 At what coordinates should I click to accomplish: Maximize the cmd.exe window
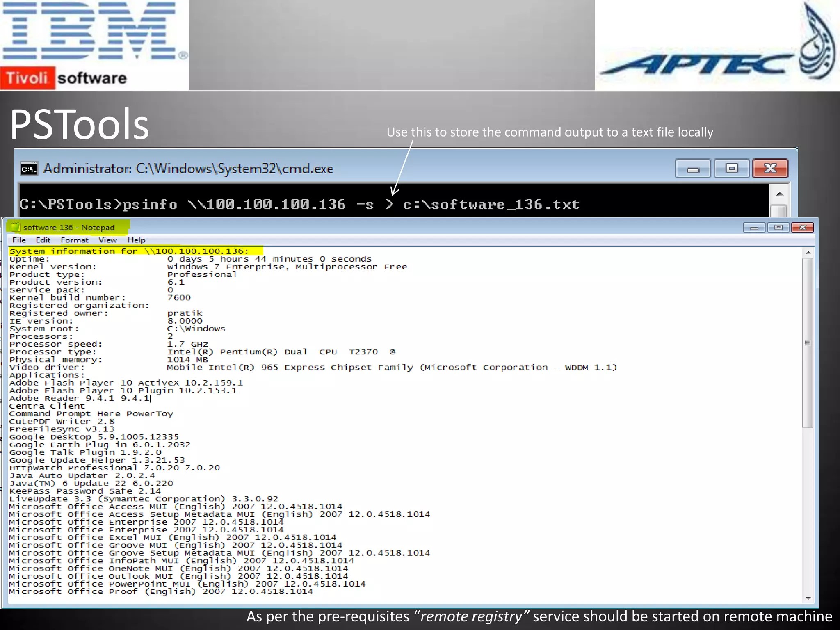(731, 169)
